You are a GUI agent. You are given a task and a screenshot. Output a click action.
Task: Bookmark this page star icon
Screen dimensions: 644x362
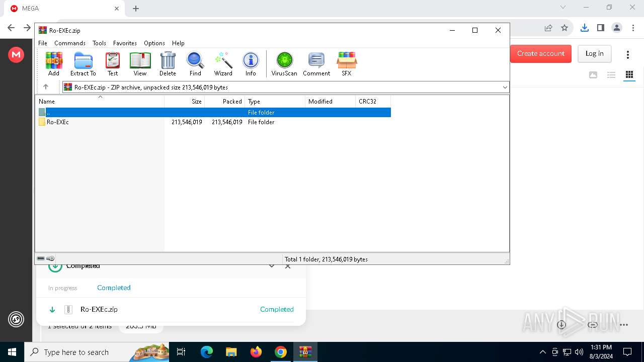(x=565, y=28)
